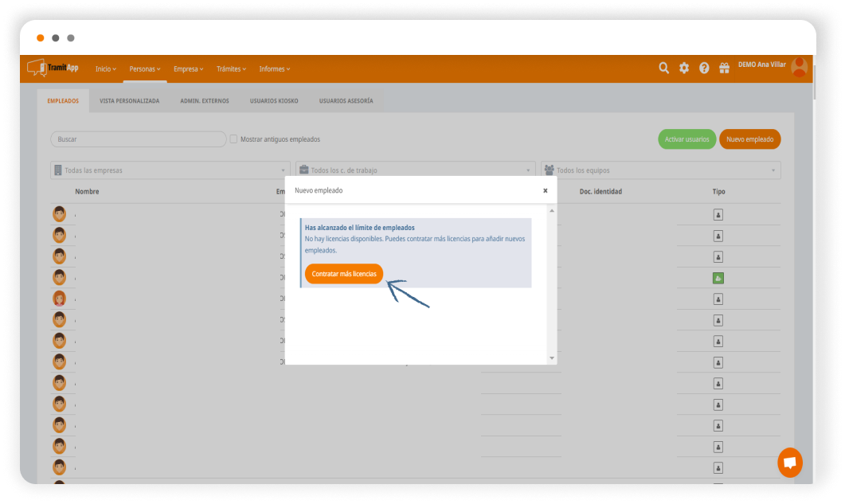Click the green employee type icon
Viewport: 845px width, 504px height.
718,278
